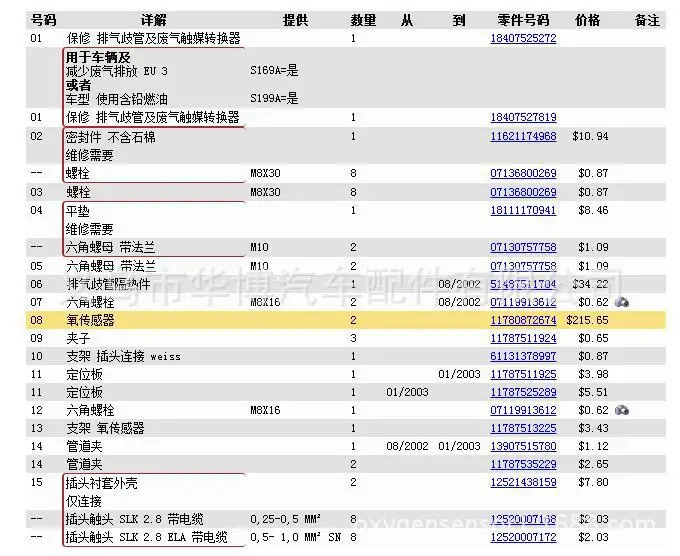Open the camera icon in row 07
This screenshot has width=680, height=556.
tap(622, 302)
